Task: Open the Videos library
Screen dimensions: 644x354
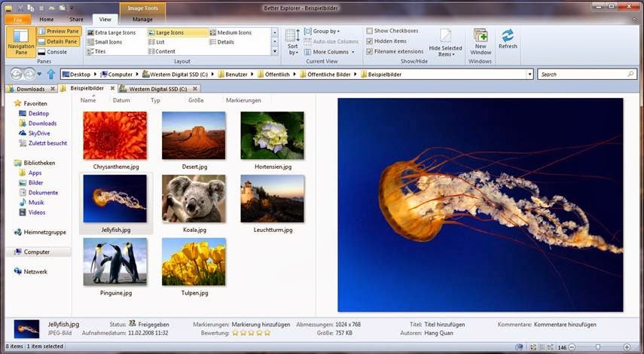Action: pos(37,212)
